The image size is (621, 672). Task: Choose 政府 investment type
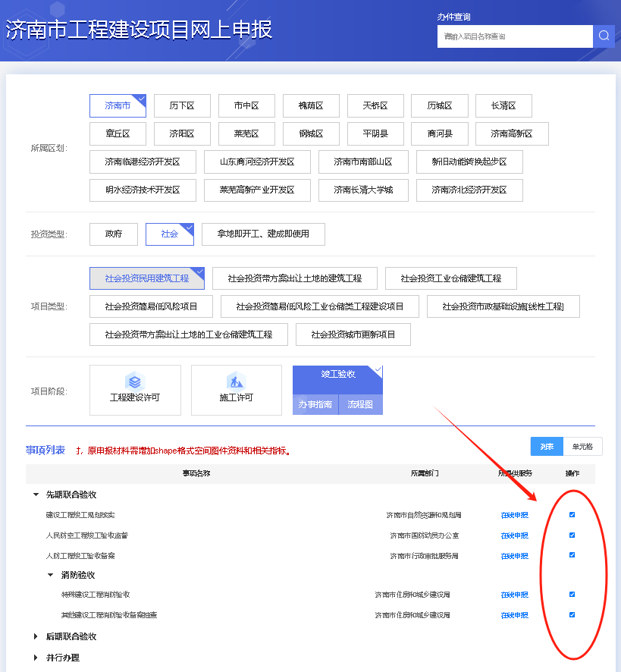114,234
